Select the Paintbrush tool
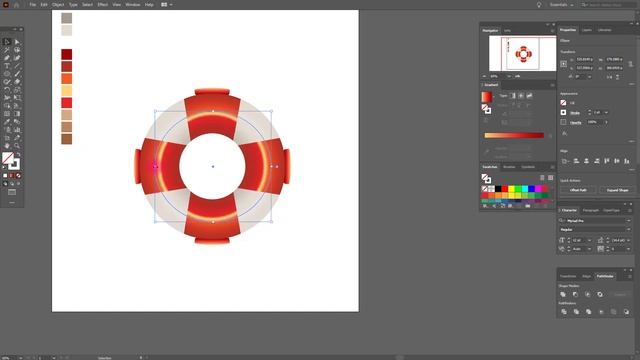Image resolution: width=640 pixels, height=360 pixels. coord(17,74)
